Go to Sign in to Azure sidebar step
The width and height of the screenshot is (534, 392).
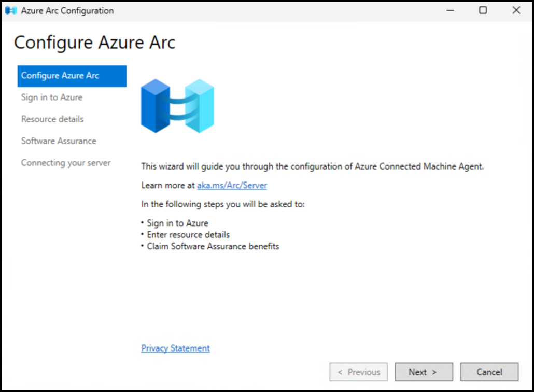pyautogui.click(x=52, y=97)
